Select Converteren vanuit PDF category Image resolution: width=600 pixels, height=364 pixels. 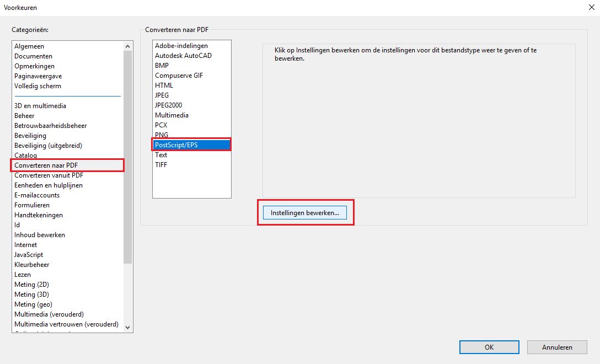(47, 175)
